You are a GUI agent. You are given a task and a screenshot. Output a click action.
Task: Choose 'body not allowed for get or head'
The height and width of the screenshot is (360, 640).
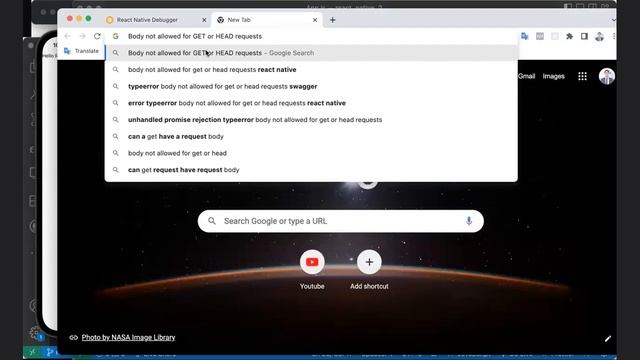[311, 153]
